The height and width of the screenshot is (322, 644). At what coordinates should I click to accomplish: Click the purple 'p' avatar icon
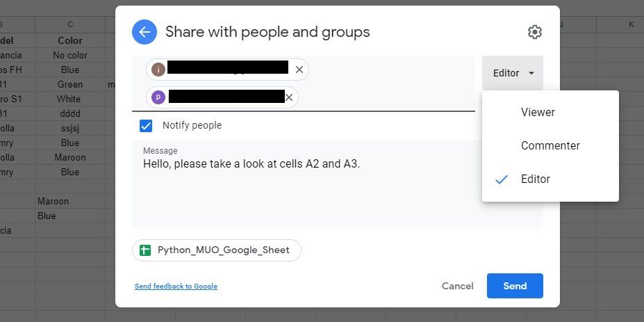pyautogui.click(x=158, y=97)
